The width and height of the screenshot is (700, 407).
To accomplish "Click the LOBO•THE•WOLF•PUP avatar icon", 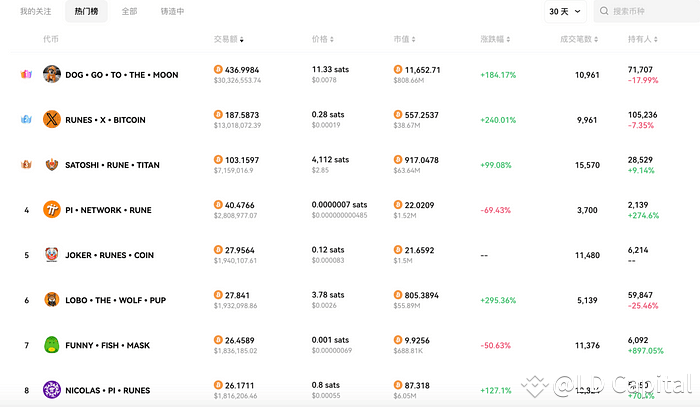I will [51, 299].
